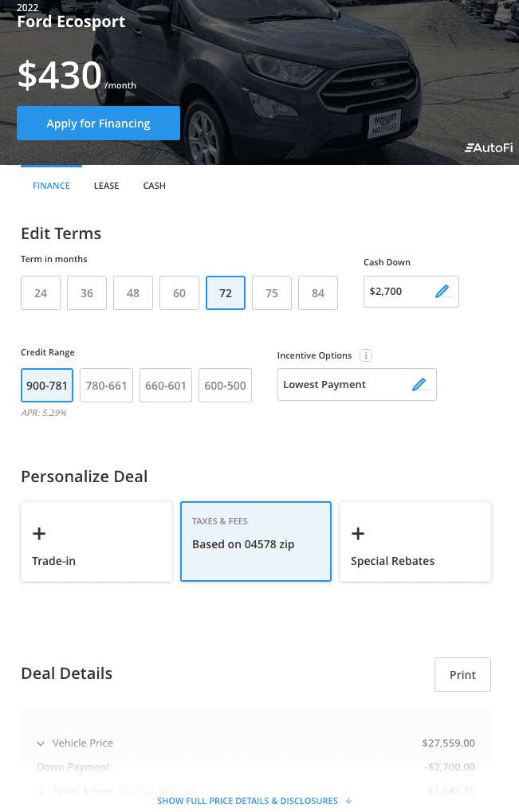Switch to the Lease tab
Screen dimensions: 519x812
106,186
